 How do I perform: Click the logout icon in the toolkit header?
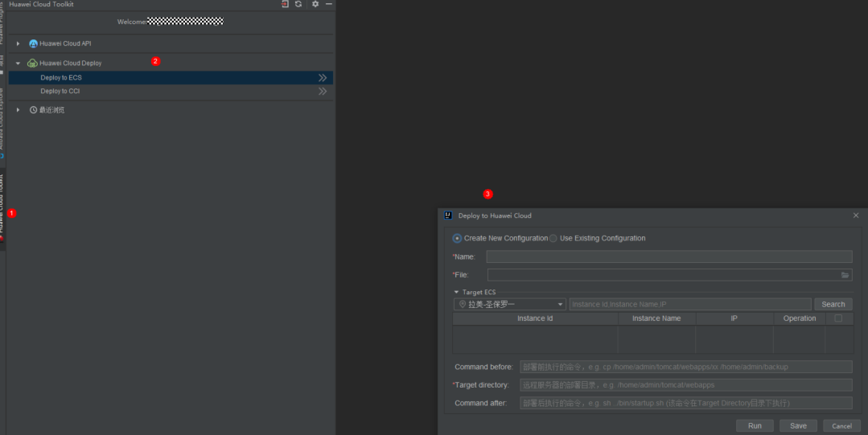tap(285, 4)
